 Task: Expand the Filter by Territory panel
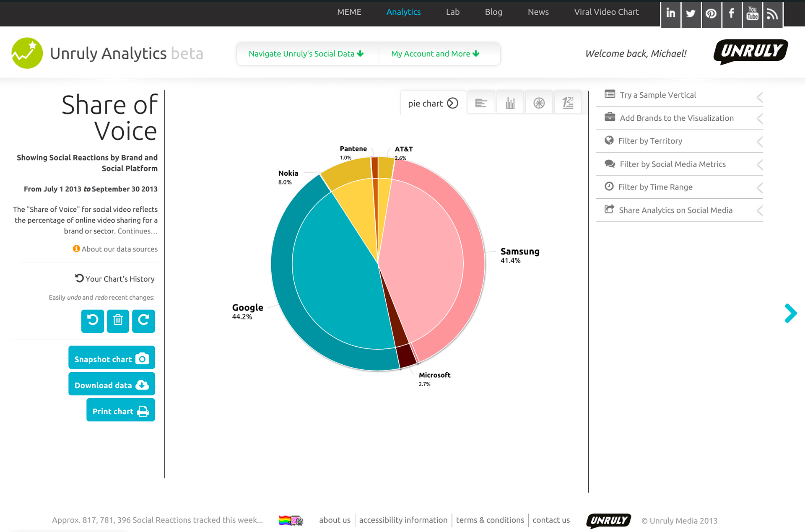(650, 141)
